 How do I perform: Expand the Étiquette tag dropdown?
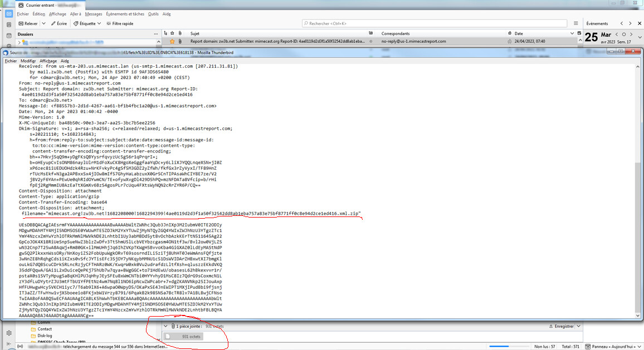tap(99, 24)
